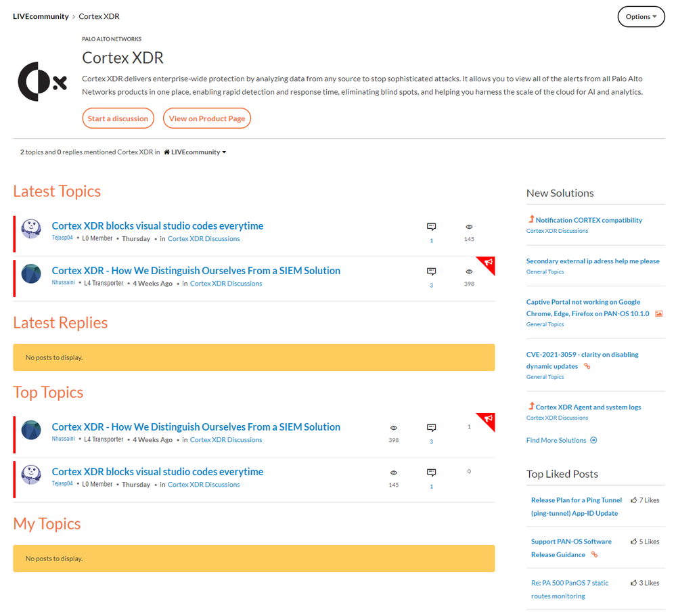Open the Options dropdown
The image size is (676, 616).
641,17
